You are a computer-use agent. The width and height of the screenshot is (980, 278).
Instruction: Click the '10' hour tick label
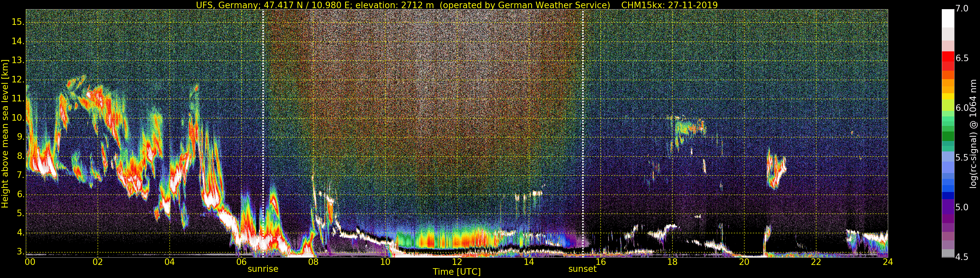click(x=385, y=262)
